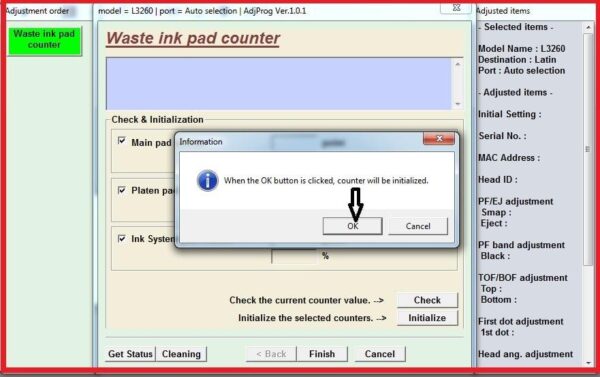Click the Finish button
Screen dimensions: 600x377
coord(322,354)
